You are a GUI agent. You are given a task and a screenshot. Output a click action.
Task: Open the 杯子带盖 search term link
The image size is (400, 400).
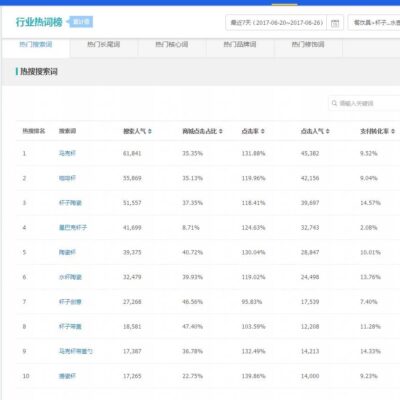pos(70,326)
